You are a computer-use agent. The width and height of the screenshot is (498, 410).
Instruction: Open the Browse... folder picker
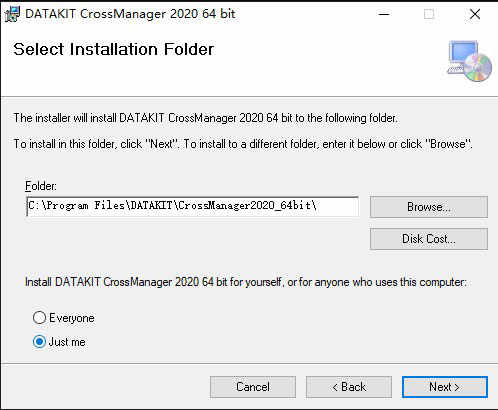[x=429, y=207]
